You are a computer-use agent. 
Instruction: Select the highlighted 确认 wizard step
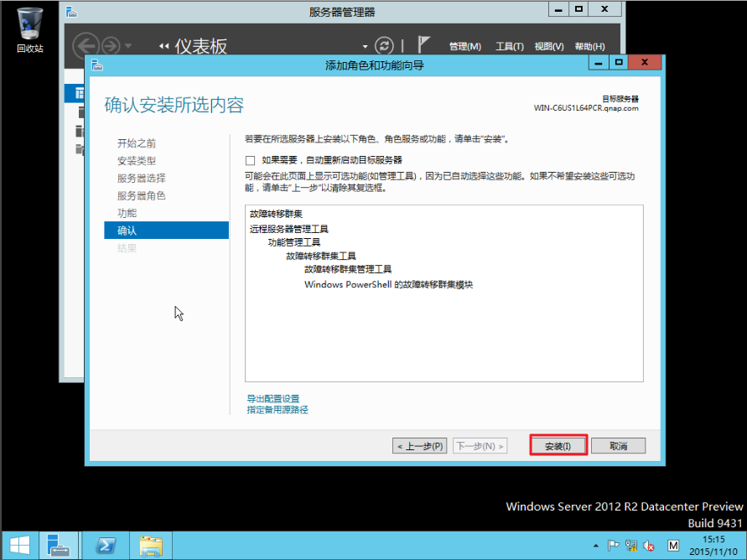166,231
